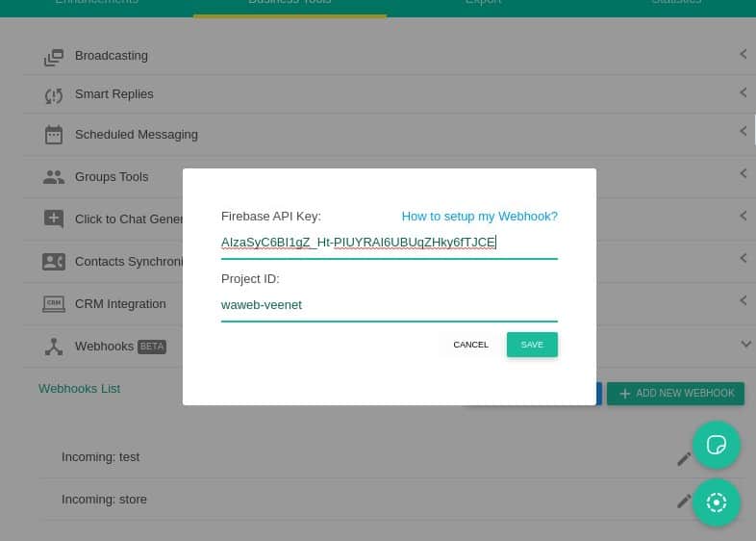The image size is (756, 541).
Task: Save the Firebase API settings
Action: pyautogui.click(x=532, y=345)
